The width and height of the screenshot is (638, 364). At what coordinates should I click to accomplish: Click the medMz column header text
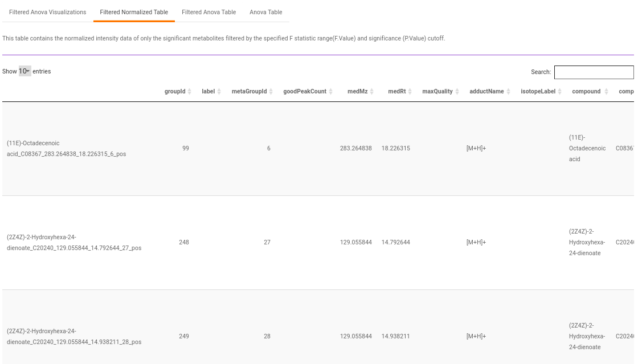[357, 92]
